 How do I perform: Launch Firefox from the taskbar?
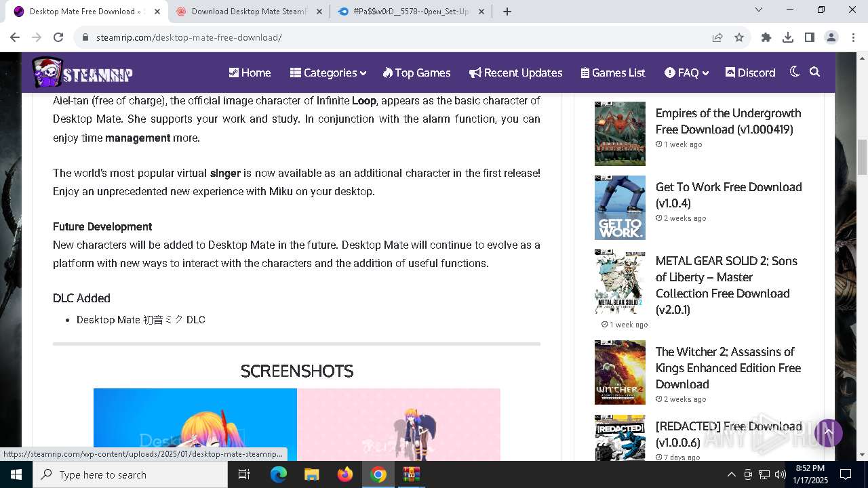pos(345,474)
